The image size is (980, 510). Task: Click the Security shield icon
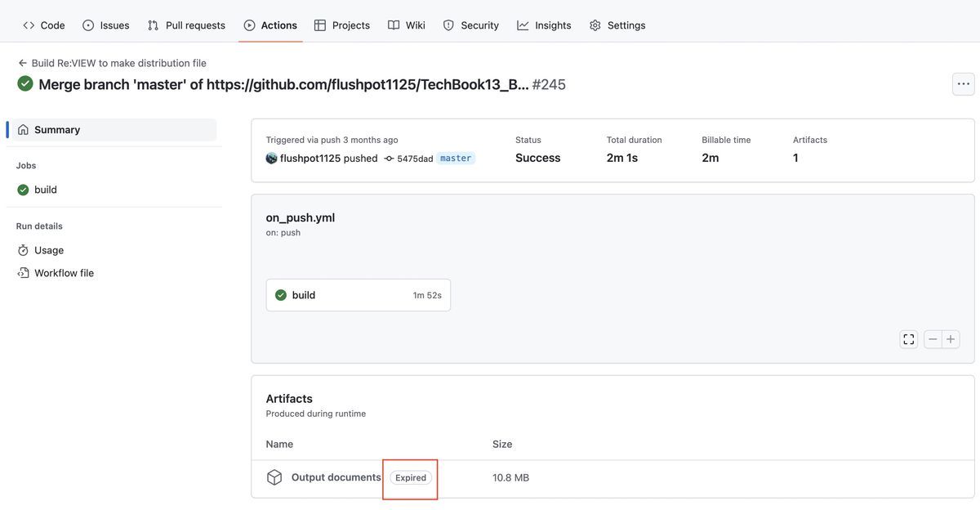pos(448,25)
